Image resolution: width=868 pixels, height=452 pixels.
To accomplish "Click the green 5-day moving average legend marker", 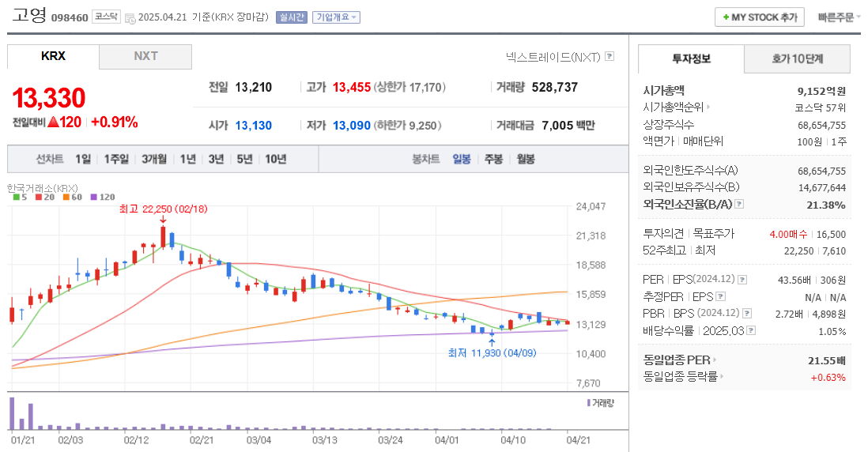I will [x=16, y=197].
